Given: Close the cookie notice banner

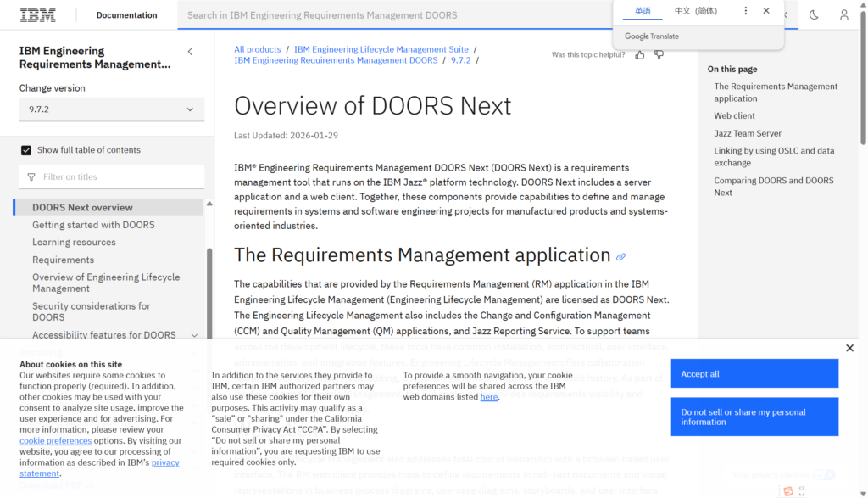Looking at the screenshot, I should coord(849,348).
